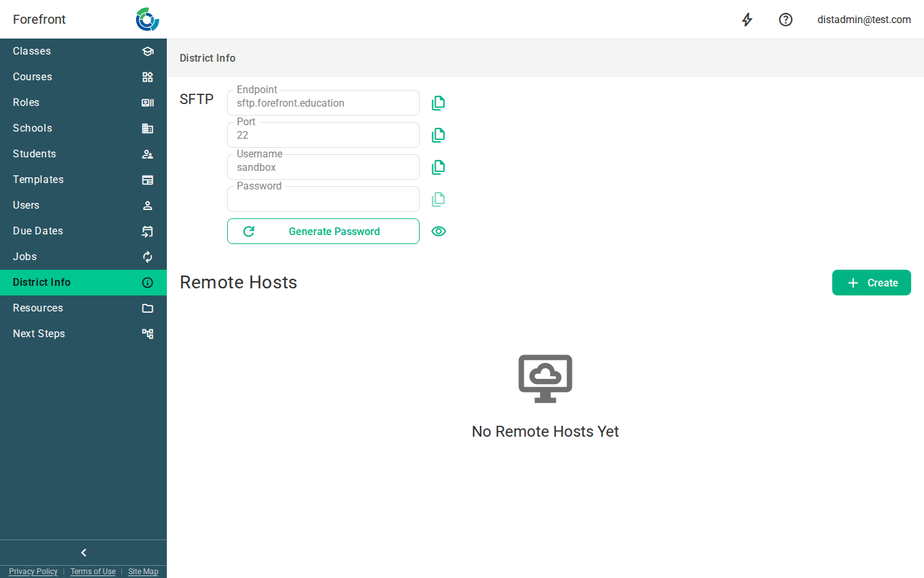Viewport: 924px width, 578px height.
Task: Click the Remote Hosts heading
Action: [238, 283]
